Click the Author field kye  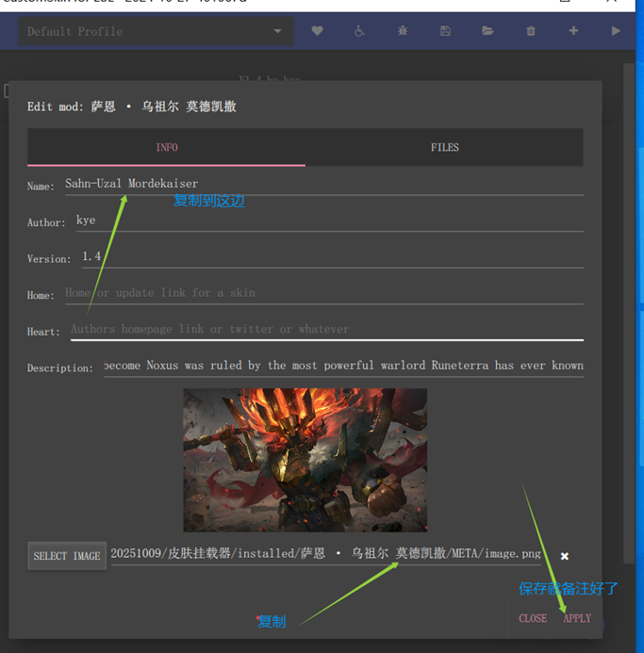click(330, 220)
